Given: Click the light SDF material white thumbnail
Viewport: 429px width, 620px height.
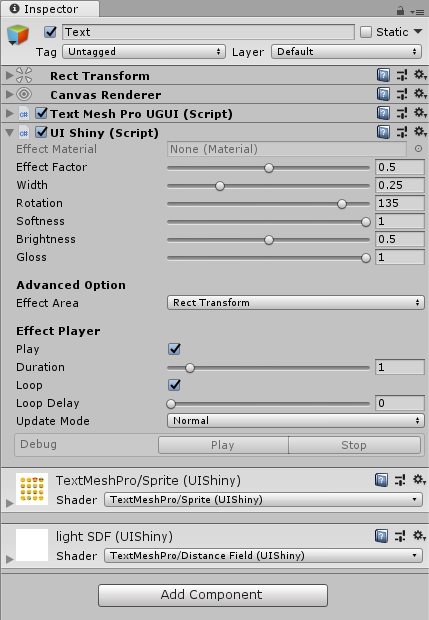Looking at the screenshot, I should point(32,545).
